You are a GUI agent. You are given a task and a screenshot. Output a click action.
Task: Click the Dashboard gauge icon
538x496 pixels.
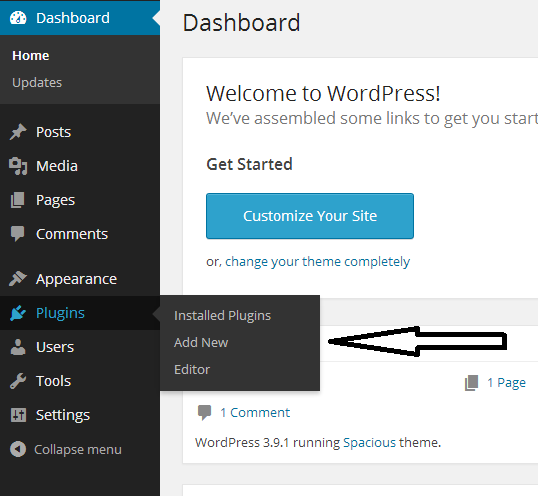pyautogui.click(x=18, y=18)
